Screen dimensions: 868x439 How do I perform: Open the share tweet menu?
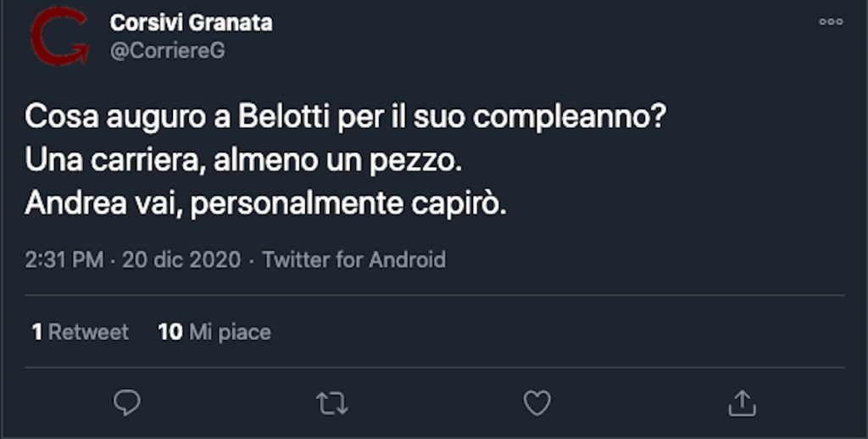point(742,403)
